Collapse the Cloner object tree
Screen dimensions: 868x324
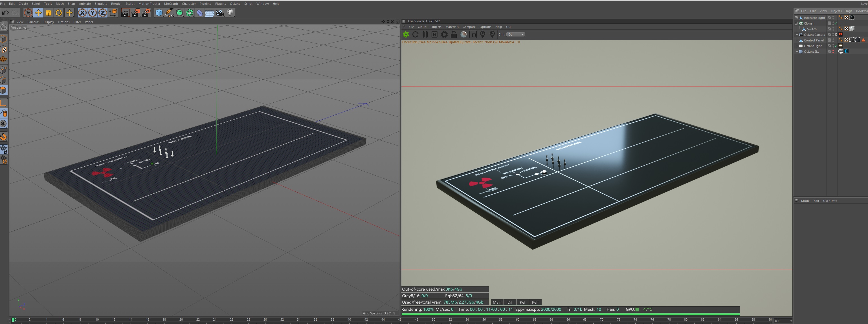796,23
